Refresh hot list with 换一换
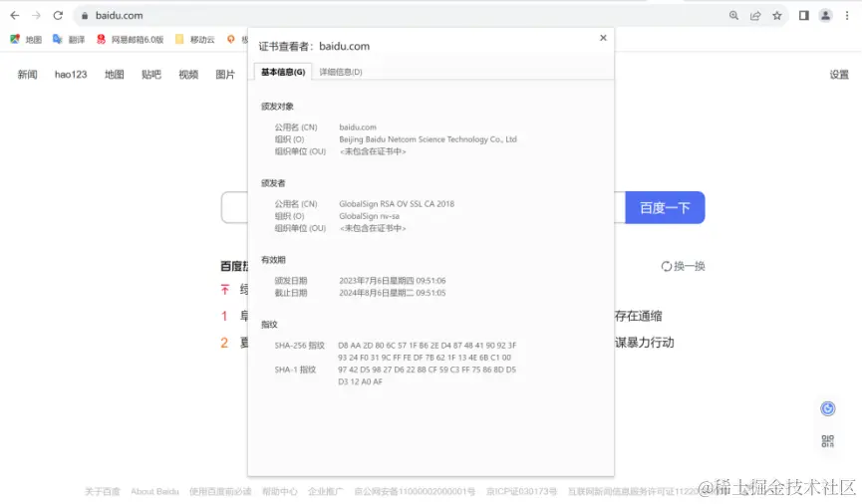This screenshot has height=504, width=863. coord(683,266)
